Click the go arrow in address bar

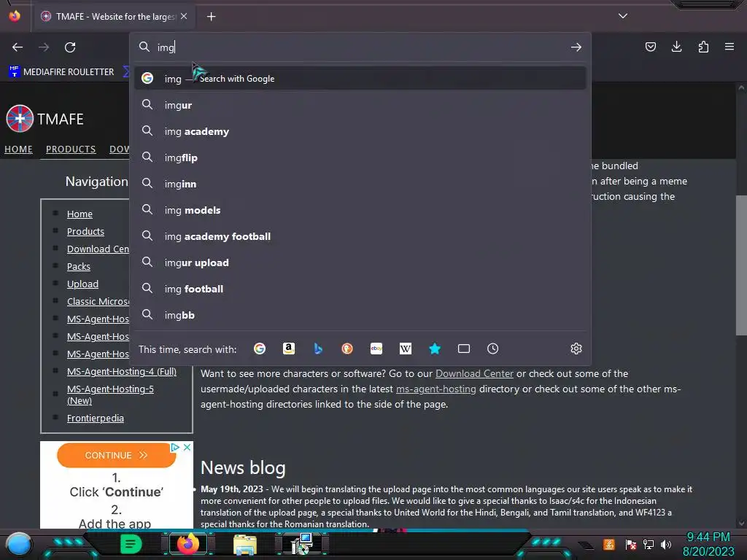point(576,47)
